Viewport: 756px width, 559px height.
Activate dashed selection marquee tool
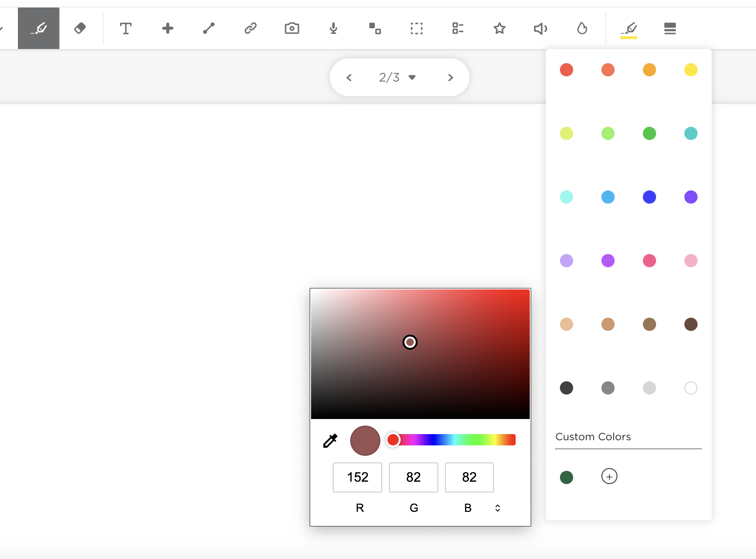(417, 28)
